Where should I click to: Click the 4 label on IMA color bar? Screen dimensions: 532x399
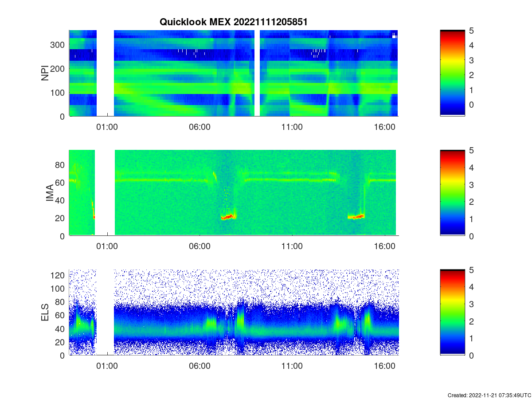click(471, 168)
